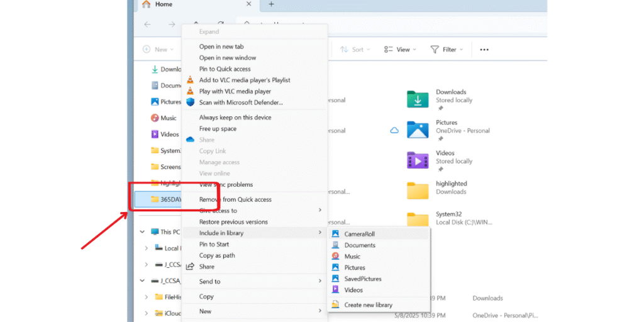Click the Home tab label
Screen dimensions: 644x322
[164, 4]
